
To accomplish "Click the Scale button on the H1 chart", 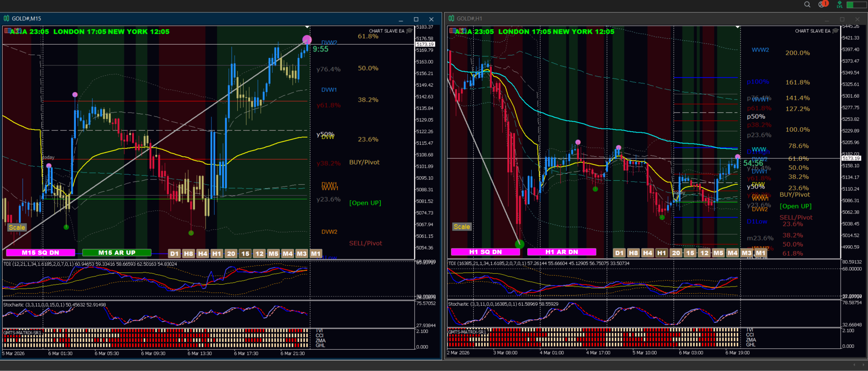I will [462, 227].
